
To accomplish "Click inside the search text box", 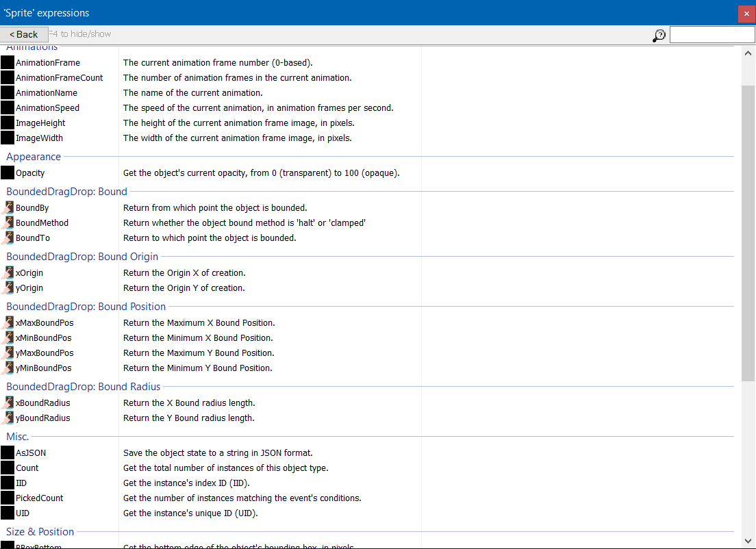I will tap(712, 34).
